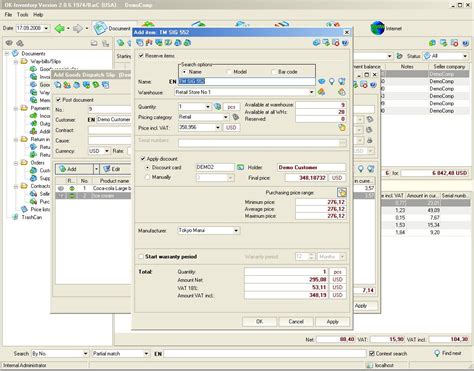Click the eye icon on the Coca-cola row
474x371 pixels.
pos(61,188)
